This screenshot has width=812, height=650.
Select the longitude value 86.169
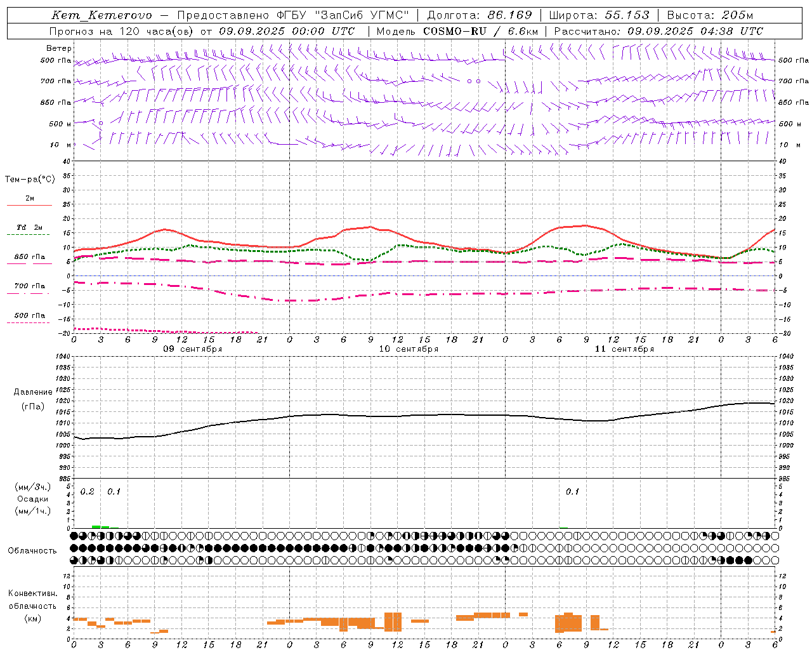[510, 15]
